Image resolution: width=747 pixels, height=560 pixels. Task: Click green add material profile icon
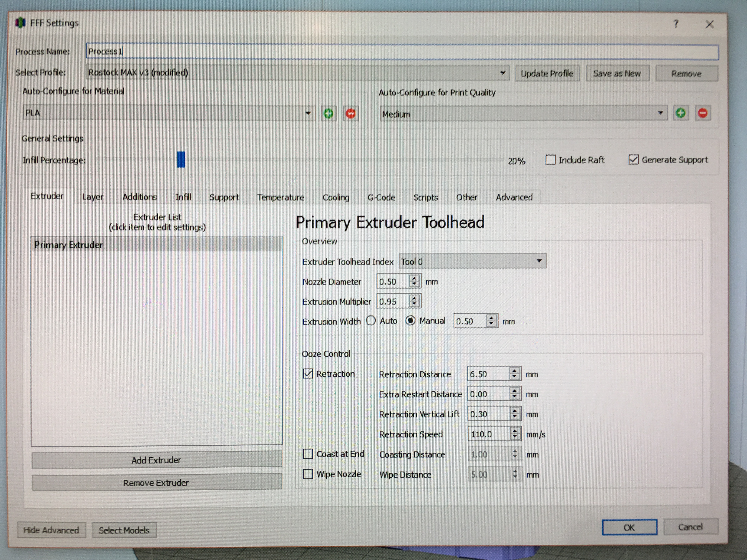(x=328, y=113)
